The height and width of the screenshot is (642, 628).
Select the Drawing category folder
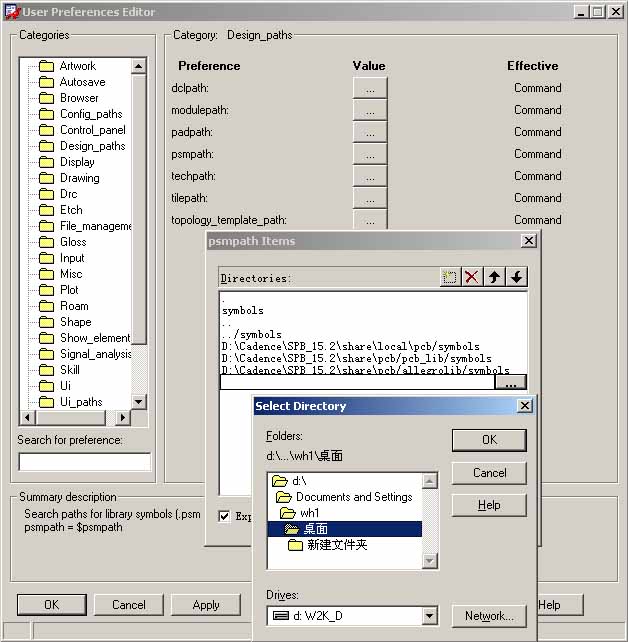69,178
